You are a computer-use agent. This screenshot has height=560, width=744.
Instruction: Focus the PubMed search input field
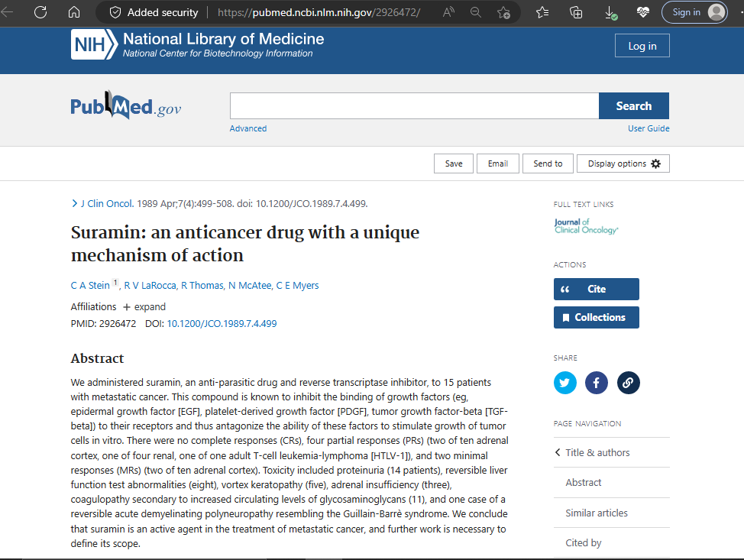(414, 106)
